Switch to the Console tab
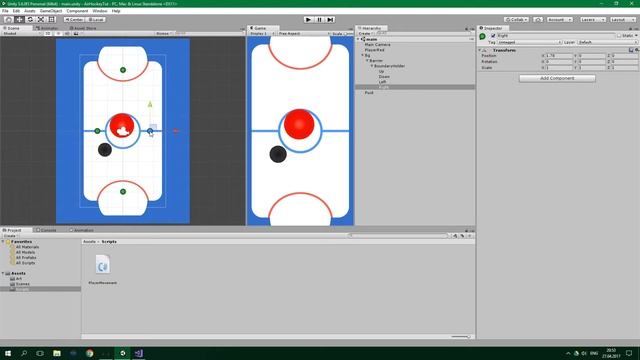Image resolution: width=640 pixels, height=360 pixels. [47, 230]
